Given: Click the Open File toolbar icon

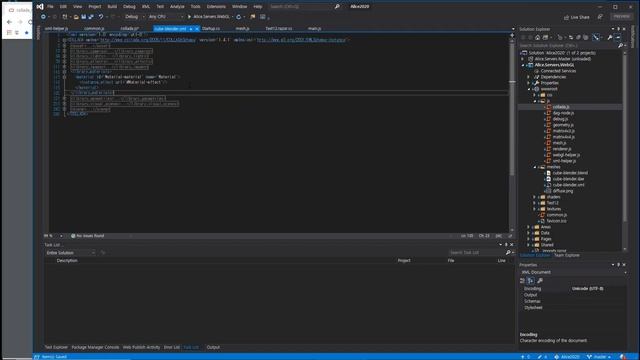Looking at the screenshot, I should 76,17.
